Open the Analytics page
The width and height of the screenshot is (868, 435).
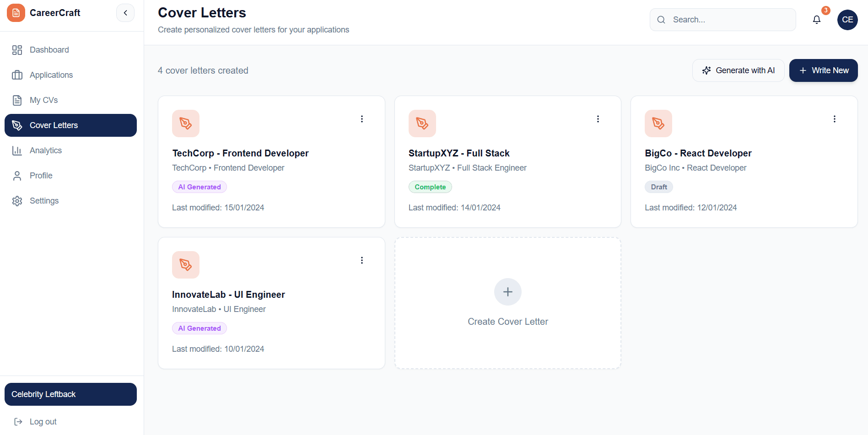[70, 150]
